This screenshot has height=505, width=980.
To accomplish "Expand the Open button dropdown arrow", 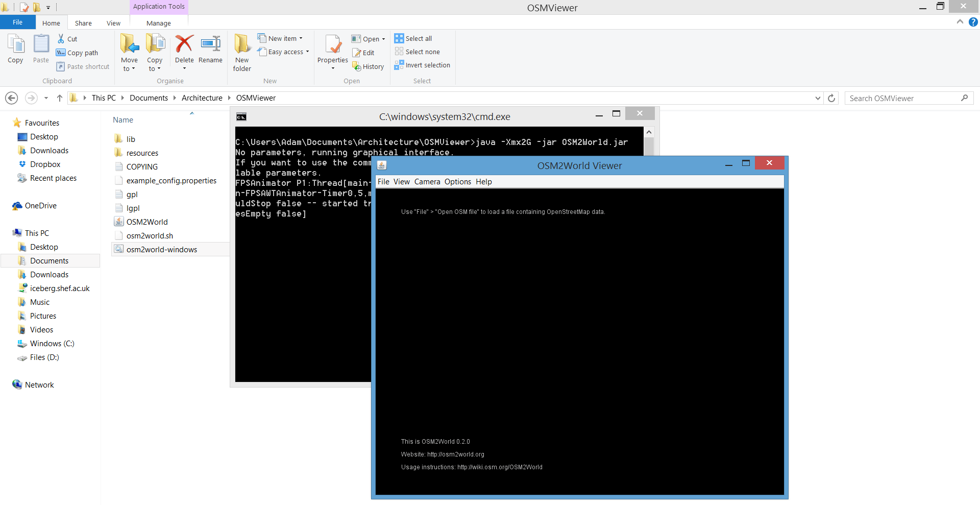I will (383, 39).
